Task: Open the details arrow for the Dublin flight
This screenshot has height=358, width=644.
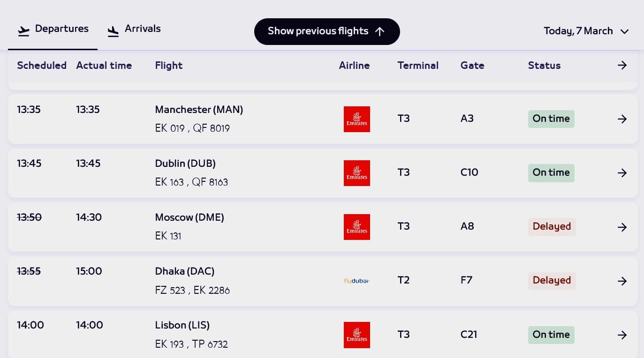Action: [622, 173]
